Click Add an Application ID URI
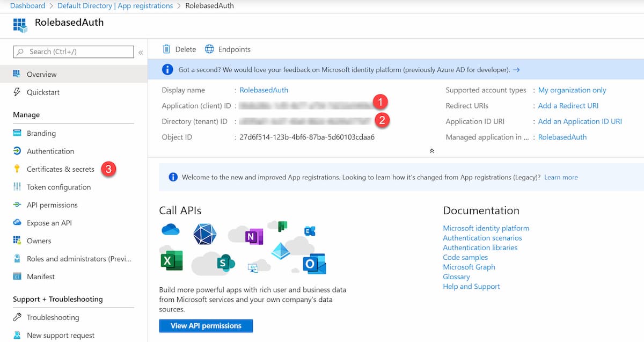This screenshot has height=342, width=644. pos(580,121)
